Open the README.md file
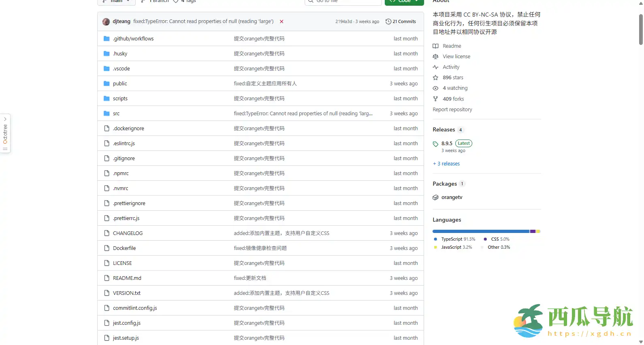The width and height of the screenshot is (644, 345). (x=127, y=278)
